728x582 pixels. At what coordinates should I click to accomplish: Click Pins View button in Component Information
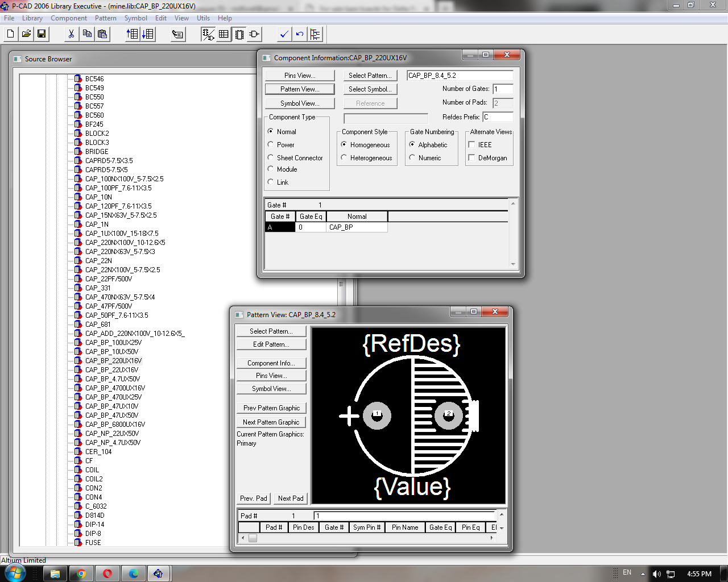point(300,75)
